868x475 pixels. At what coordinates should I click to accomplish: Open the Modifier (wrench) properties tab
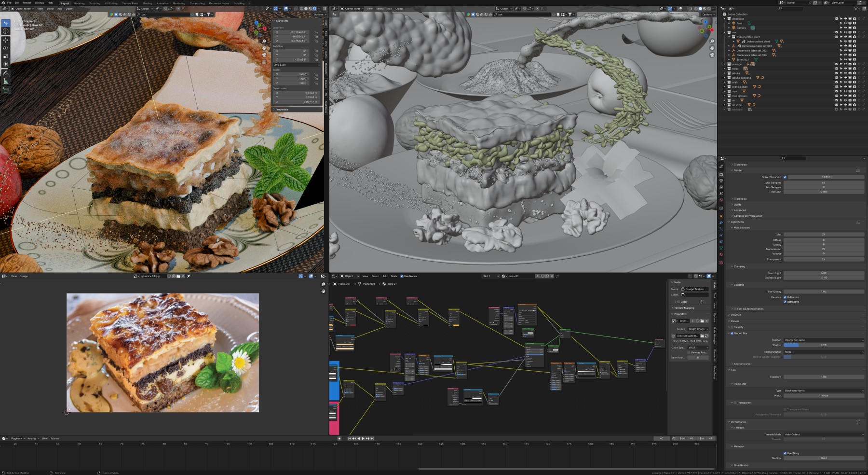click(721, 223)
